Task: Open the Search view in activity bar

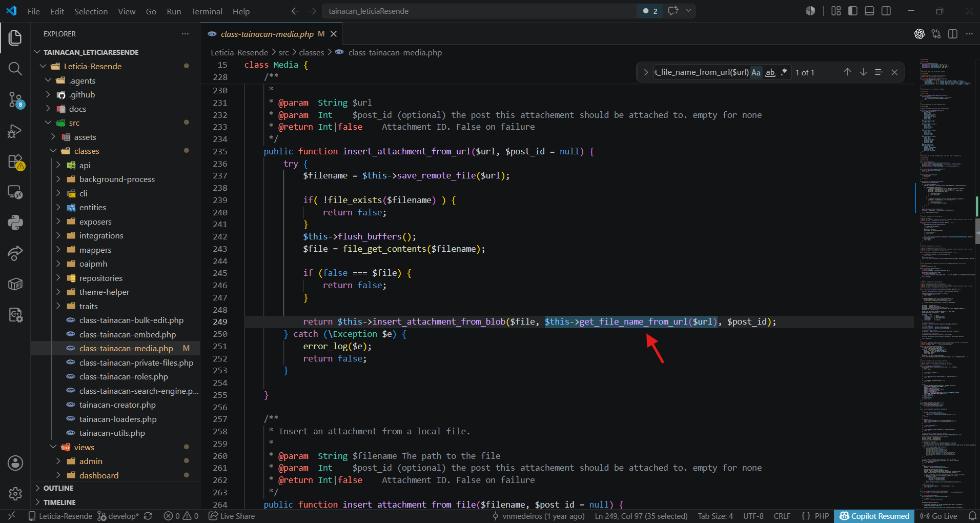Action: pos(15,69)
